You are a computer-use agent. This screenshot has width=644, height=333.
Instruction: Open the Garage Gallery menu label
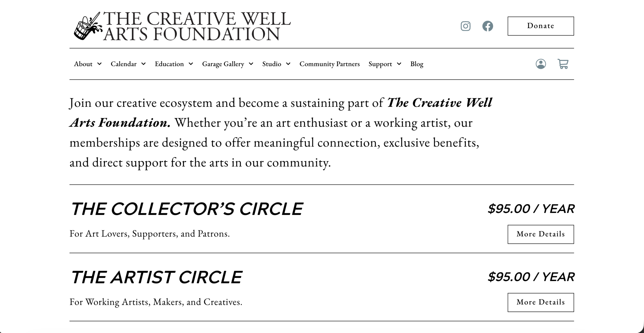(x=223, y=64)
